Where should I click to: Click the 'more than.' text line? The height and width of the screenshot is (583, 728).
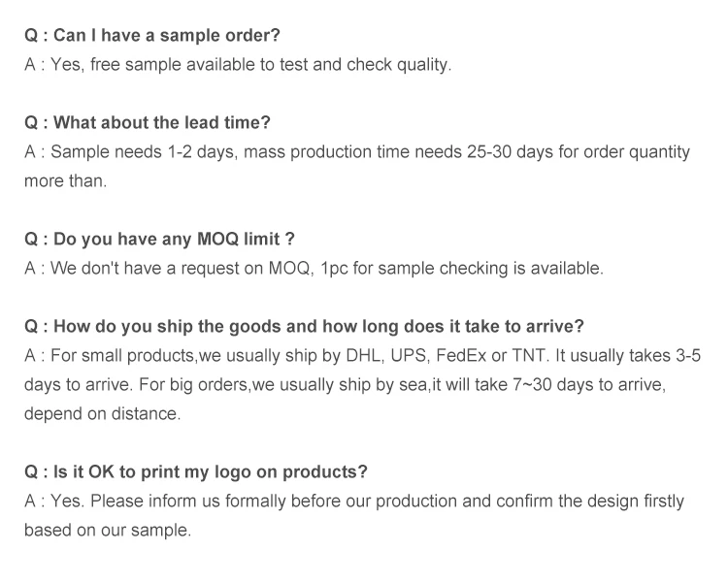(x=65, y=181)
